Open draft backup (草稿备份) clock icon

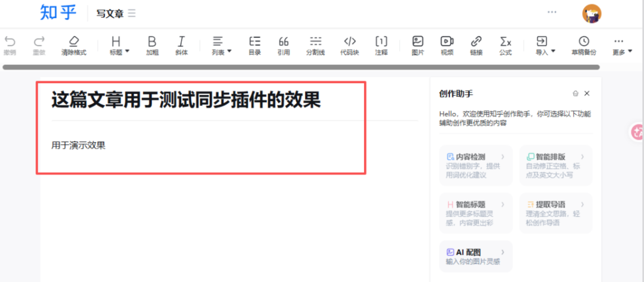point(584,42)
